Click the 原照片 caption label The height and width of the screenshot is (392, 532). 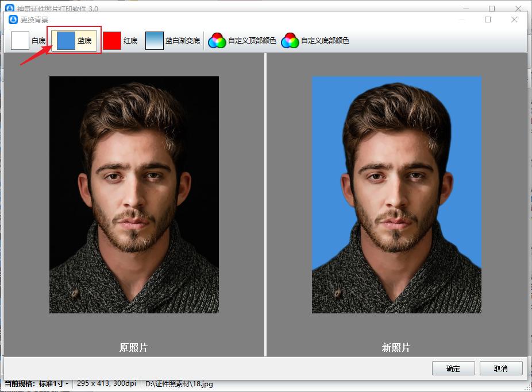pyautogui.click(x=134, y=347)
